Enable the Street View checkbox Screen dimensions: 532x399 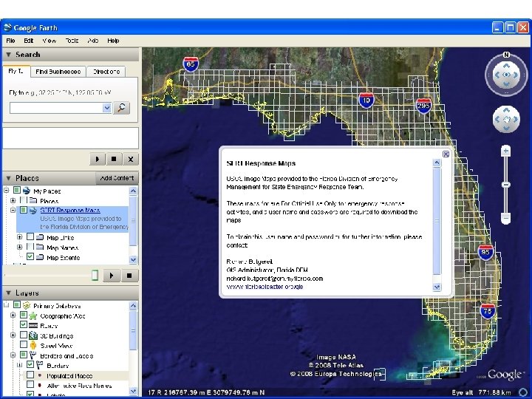coord(24,345)
